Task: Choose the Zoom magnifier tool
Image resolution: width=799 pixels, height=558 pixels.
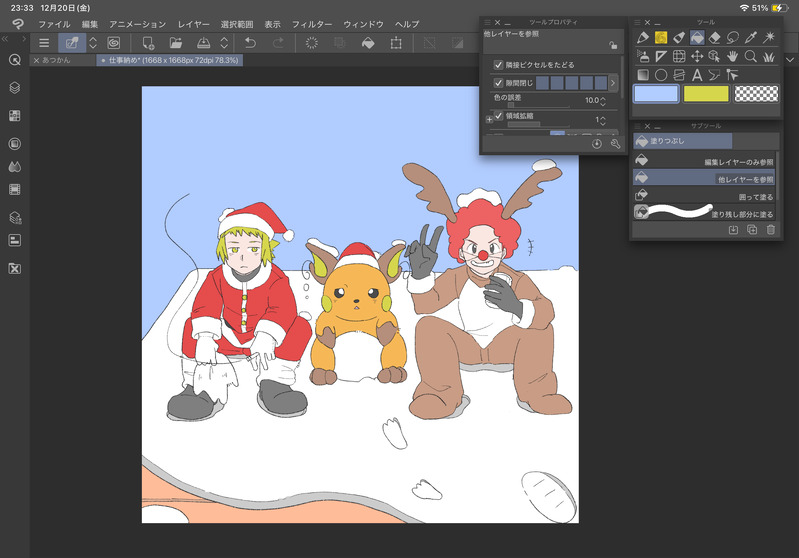Action: tap(751, 56)
